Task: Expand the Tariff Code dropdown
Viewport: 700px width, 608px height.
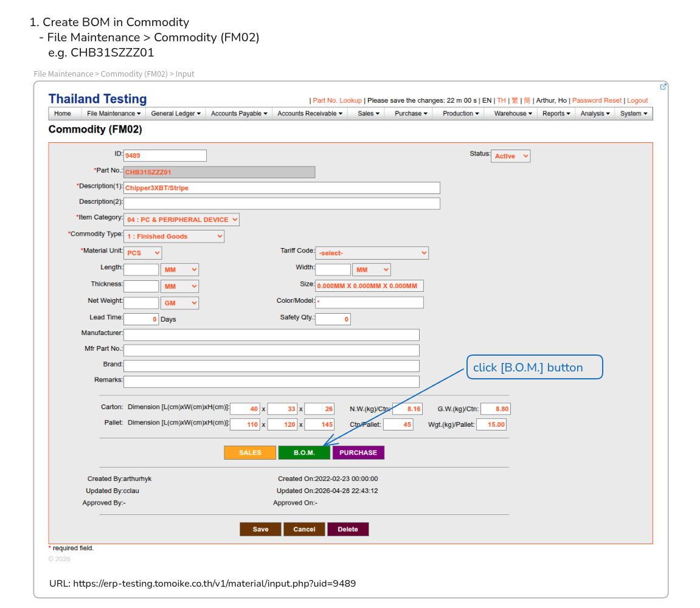Action: [x=372, y=253]
